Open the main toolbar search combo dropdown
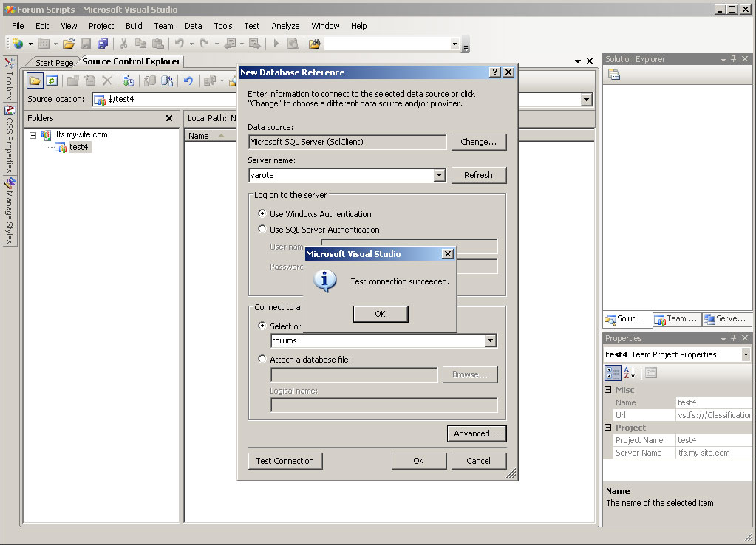 (454, 44)
